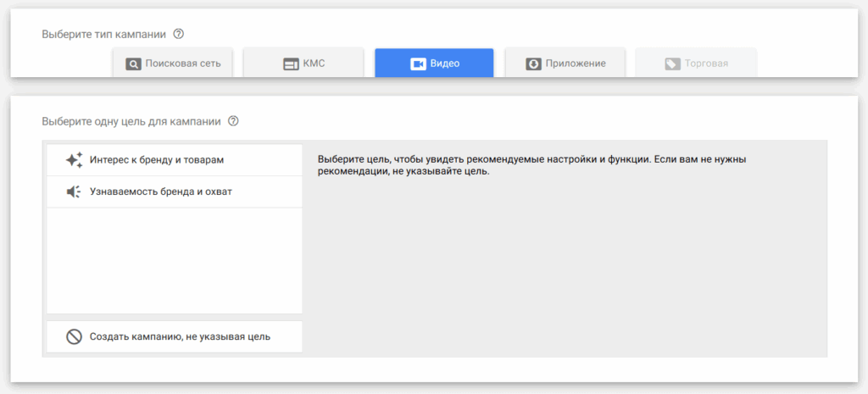Click the no-goal prohibited circle icon
Screen dimensions: 868x394
(75, 336)
